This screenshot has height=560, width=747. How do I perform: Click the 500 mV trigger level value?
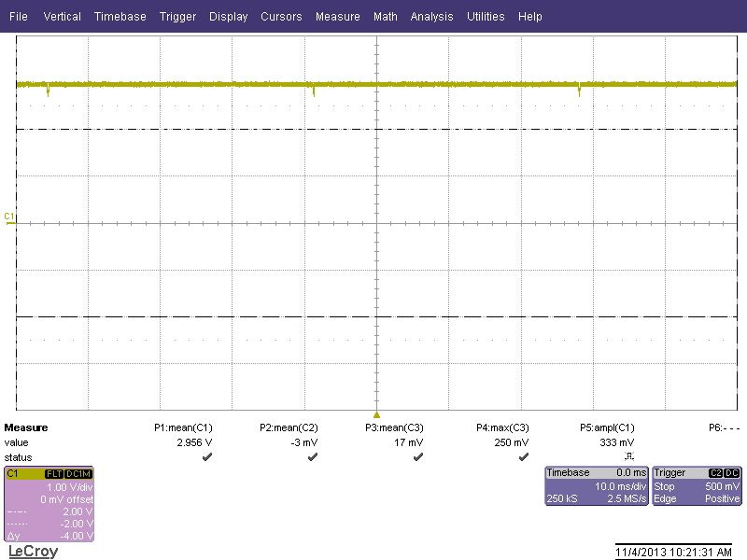[x=722, y=486]
